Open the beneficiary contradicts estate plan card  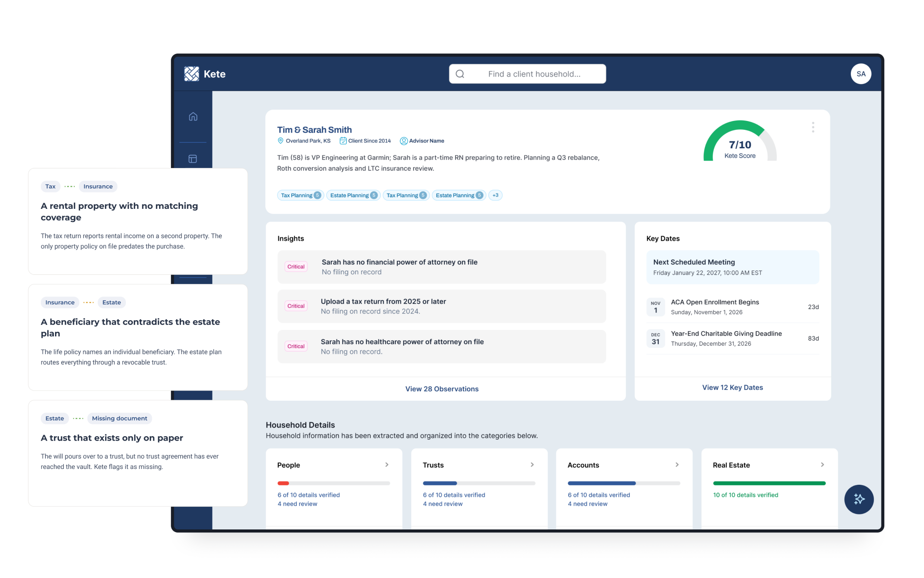138,337
